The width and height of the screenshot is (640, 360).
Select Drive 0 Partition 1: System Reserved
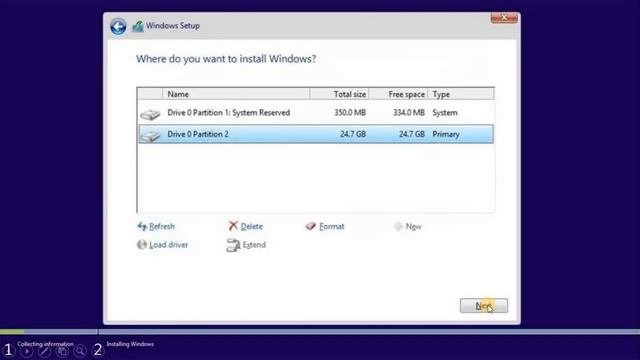(316, 113)
